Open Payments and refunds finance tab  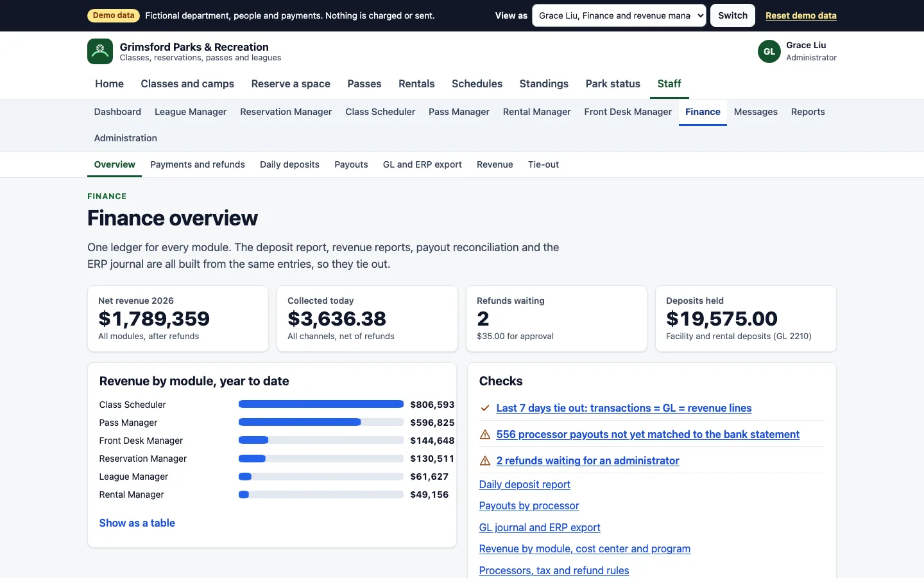(198, 164)
